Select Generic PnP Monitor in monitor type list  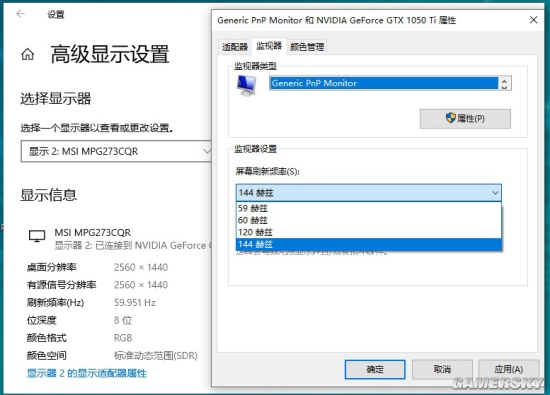tap(384, 83)
